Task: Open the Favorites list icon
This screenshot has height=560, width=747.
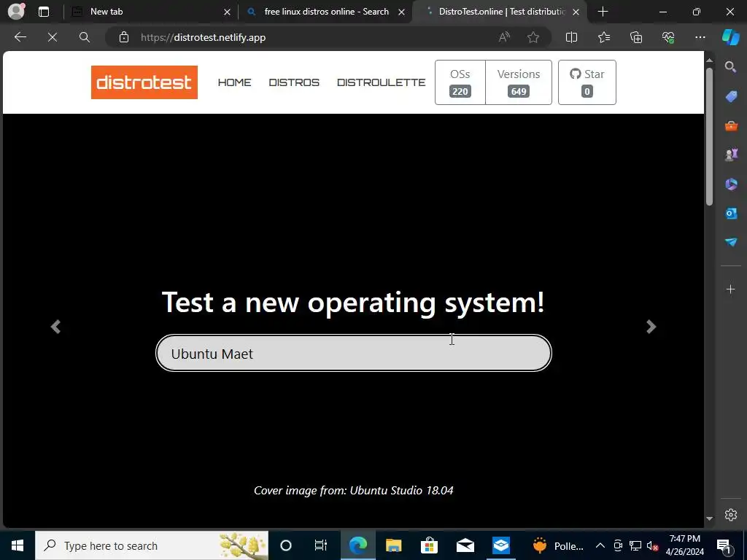Action: [x=603, y=37]
